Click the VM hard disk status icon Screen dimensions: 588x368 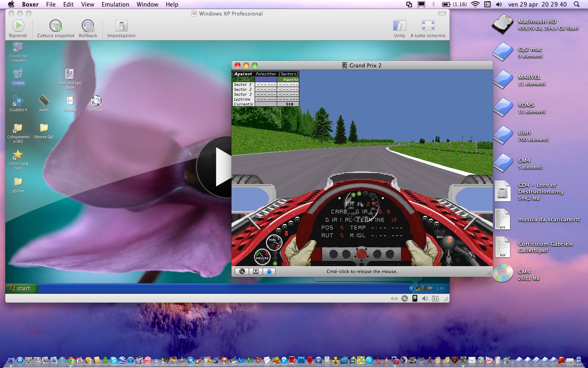415,298
